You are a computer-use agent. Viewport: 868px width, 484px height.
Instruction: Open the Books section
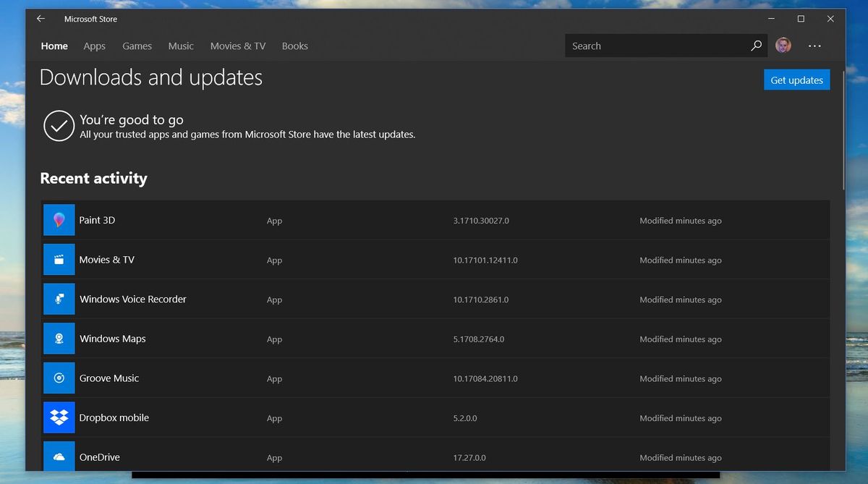click(x=294, y=46)
